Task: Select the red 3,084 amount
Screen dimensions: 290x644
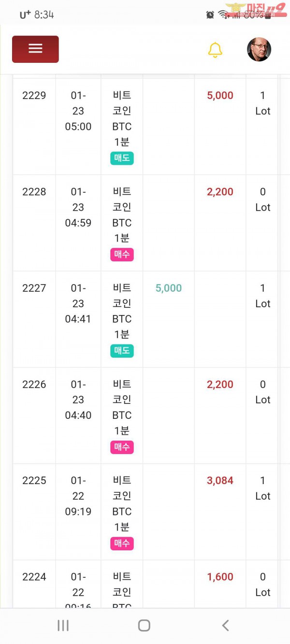Action: 220,481
